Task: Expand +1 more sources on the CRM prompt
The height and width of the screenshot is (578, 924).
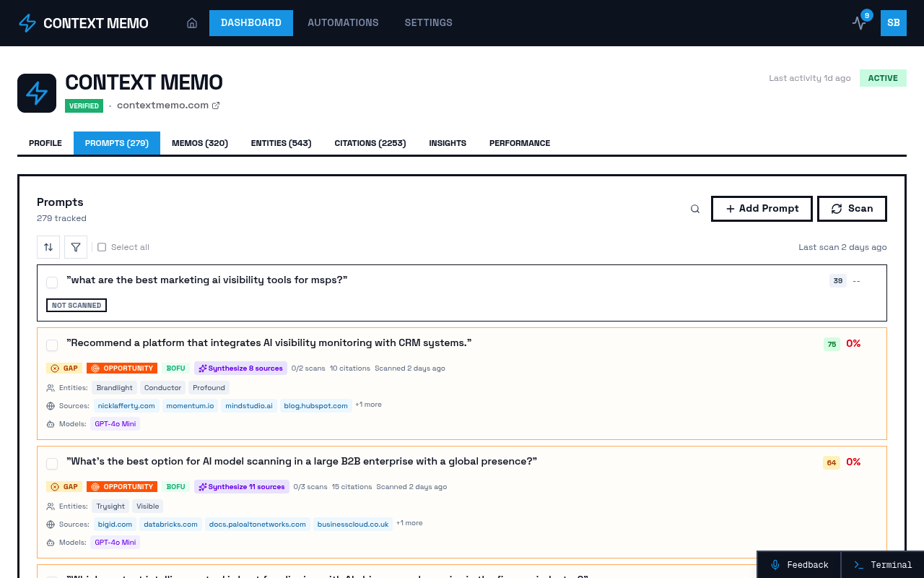Action: pos(368,405)
